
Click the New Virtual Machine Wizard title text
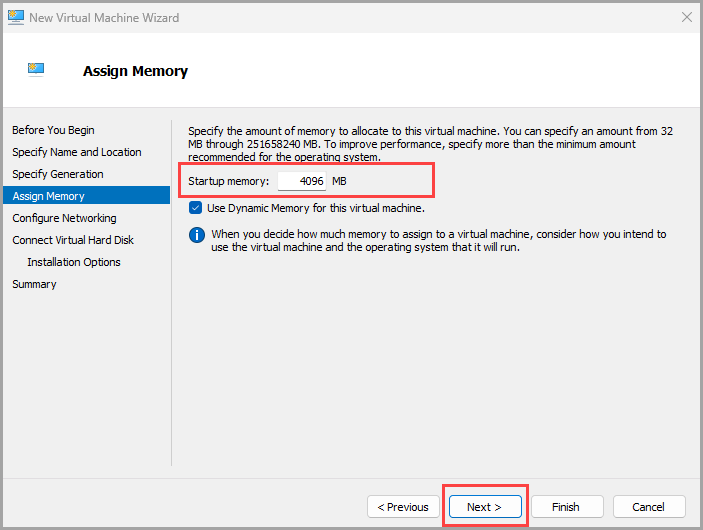[104, 17]
